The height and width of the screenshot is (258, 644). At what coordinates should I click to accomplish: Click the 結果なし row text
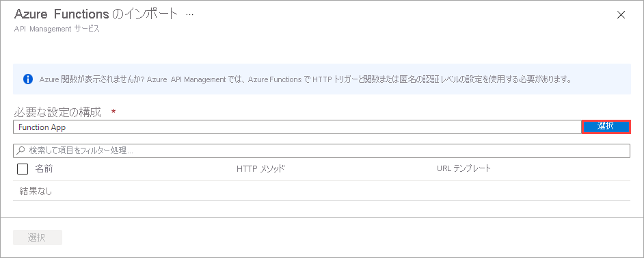[36, 191]
